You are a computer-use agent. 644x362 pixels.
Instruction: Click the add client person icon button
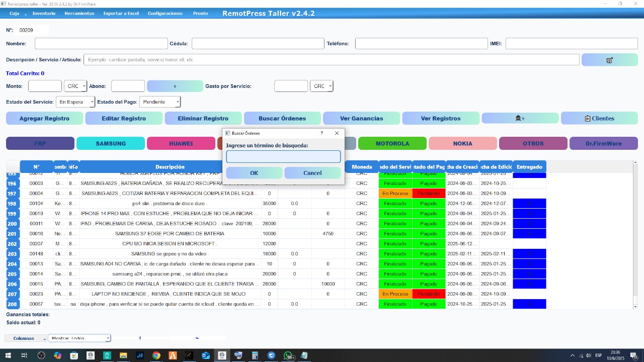pos(520,118)
